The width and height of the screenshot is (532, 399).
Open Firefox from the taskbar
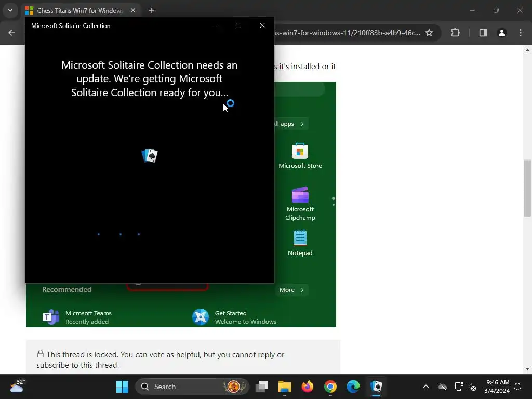click(x=308, y=387)
